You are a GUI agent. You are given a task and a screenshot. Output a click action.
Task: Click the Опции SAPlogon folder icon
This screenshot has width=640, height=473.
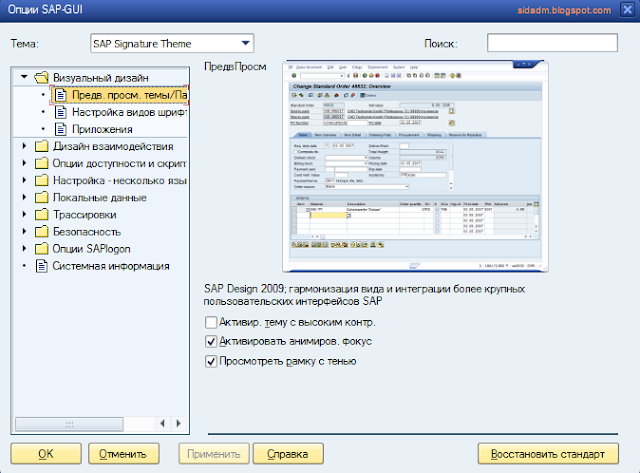coord(42,249)
